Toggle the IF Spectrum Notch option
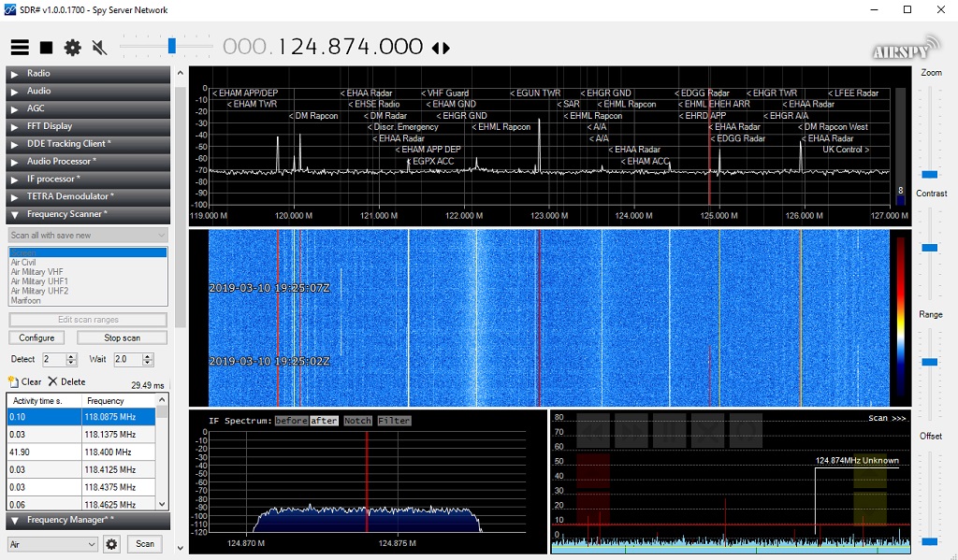958x560 pixels. pyautogui.click(x=357, y=421)
